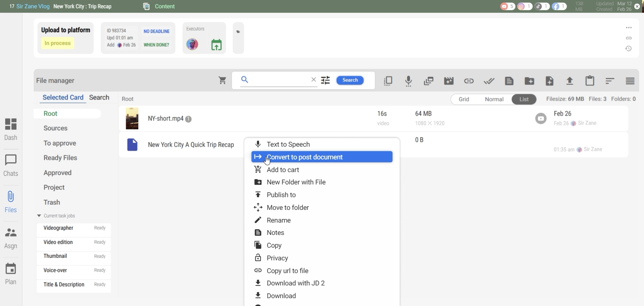Open the shopping cart icon in File manager

tap(223, 80)
